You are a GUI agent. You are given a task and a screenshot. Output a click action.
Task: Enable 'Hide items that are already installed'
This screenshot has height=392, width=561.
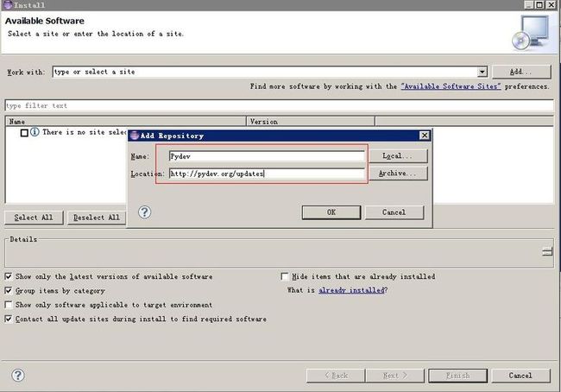[285, 276]
